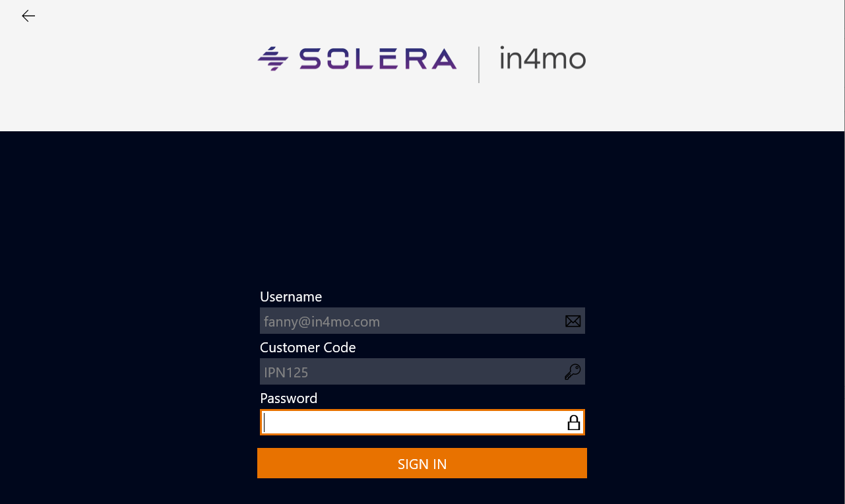The image size is (845, 504).
Task: Select the fanny@in4mo.com text in Username
Action: coord(322,322)
